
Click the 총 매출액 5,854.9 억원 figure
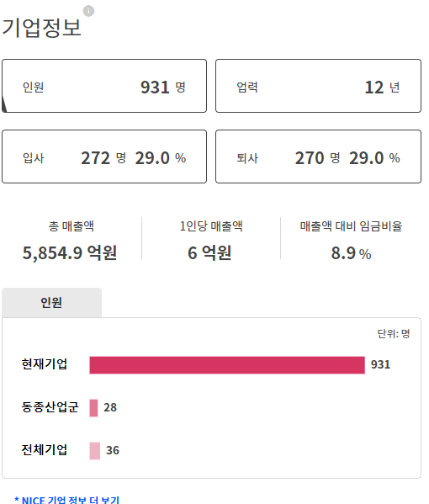(x=70, y=252)
